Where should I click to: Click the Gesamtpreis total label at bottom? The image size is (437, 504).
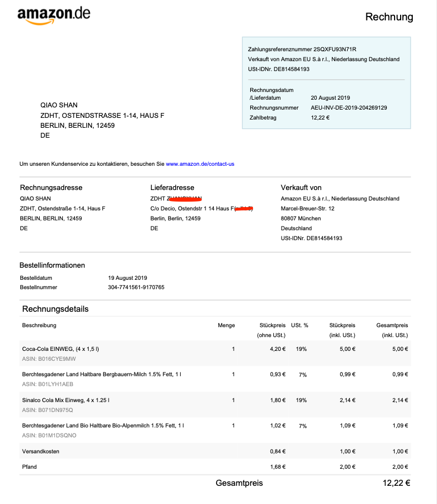click(239, 483)
